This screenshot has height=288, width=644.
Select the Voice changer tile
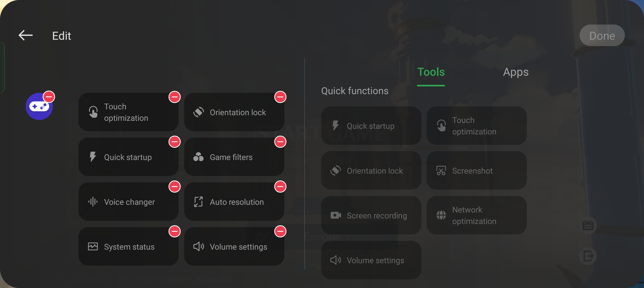point(128,202)
